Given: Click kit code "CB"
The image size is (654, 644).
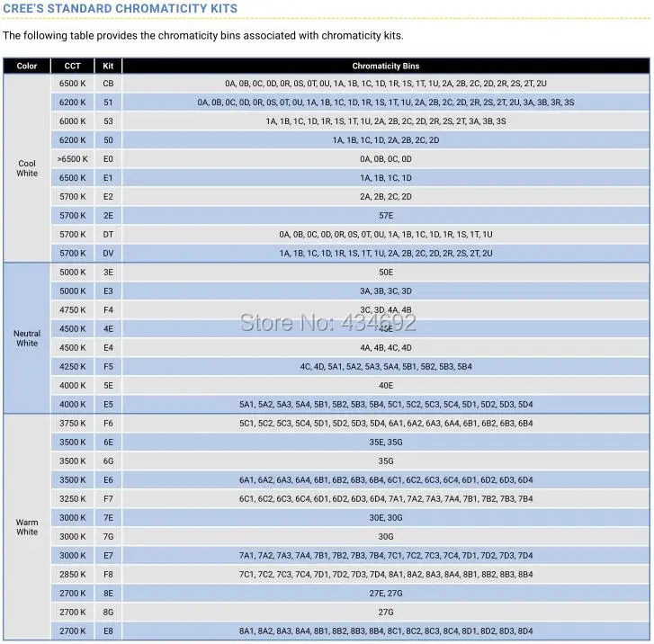Looking at the screenshot, I should click(108, 84).
